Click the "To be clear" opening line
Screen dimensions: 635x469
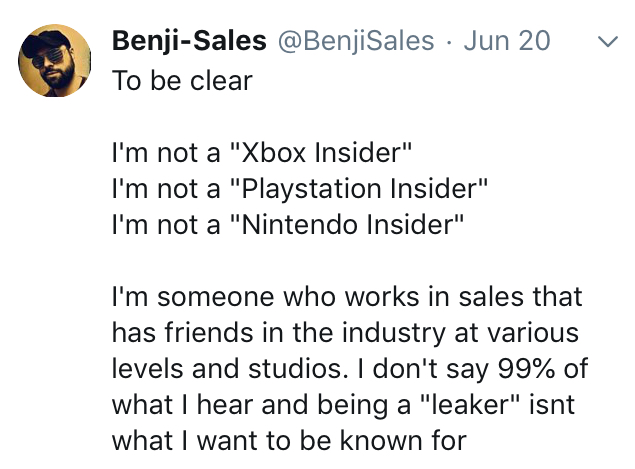pyautogui.click(x=182, y=81)
